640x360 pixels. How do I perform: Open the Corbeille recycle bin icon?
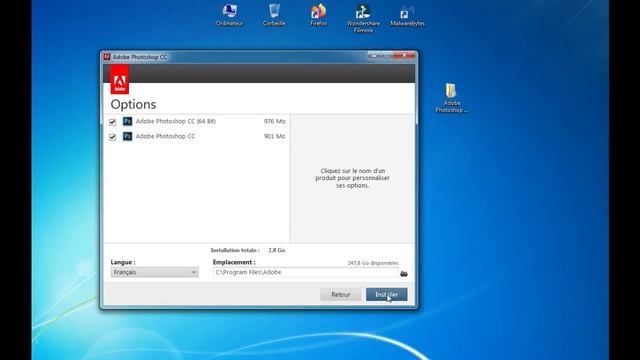274,15
